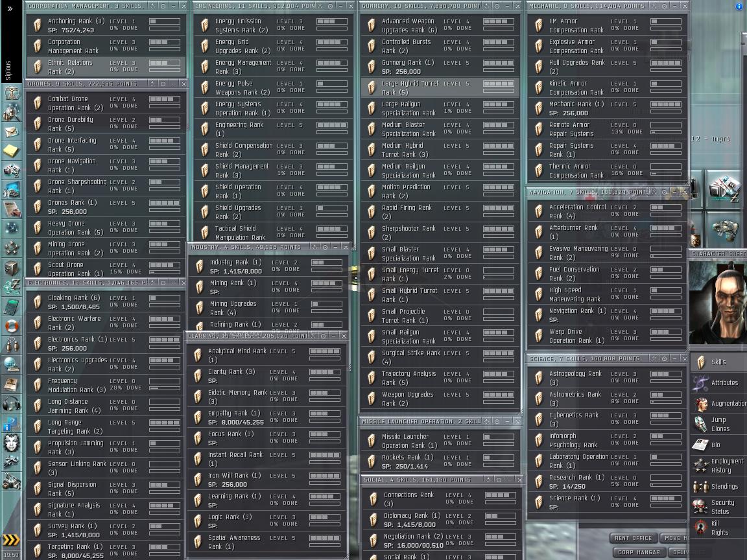
Task: Click the starburst icon in Gunnery window header
Action: [486, 6]
